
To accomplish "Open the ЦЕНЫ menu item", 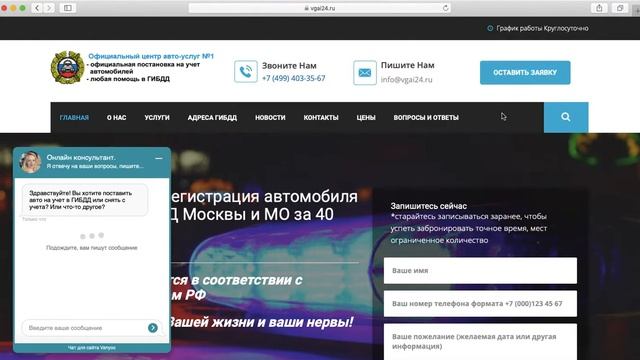I will [366, 118].
